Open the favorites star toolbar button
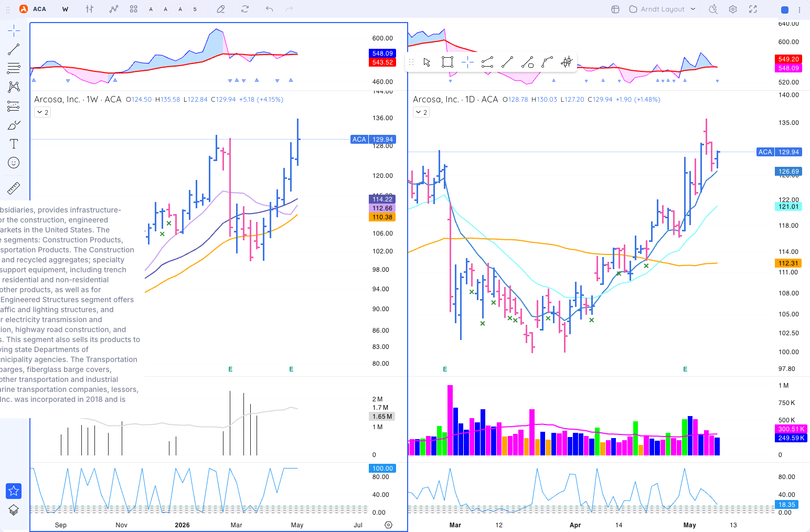 coord(14,491)
